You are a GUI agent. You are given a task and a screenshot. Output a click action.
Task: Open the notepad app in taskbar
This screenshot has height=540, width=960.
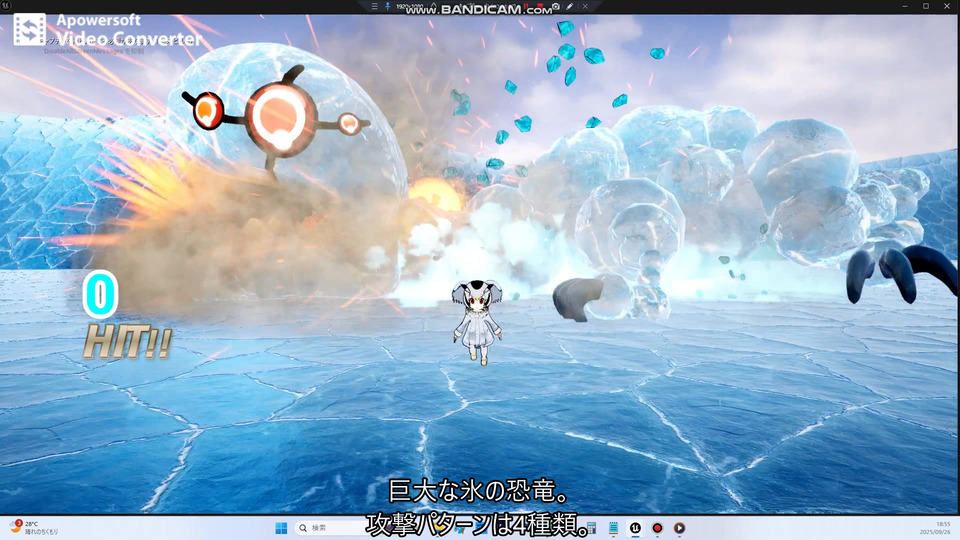(613, 528)
